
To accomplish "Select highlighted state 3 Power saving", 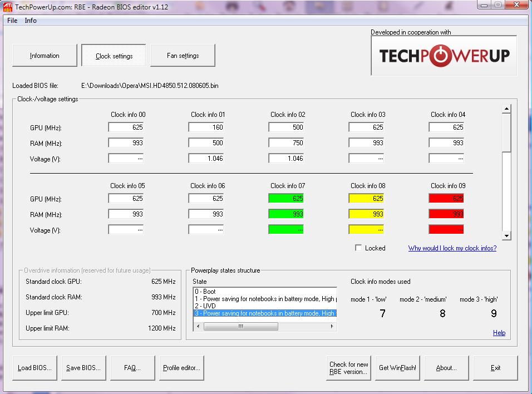I will point(265,313).
